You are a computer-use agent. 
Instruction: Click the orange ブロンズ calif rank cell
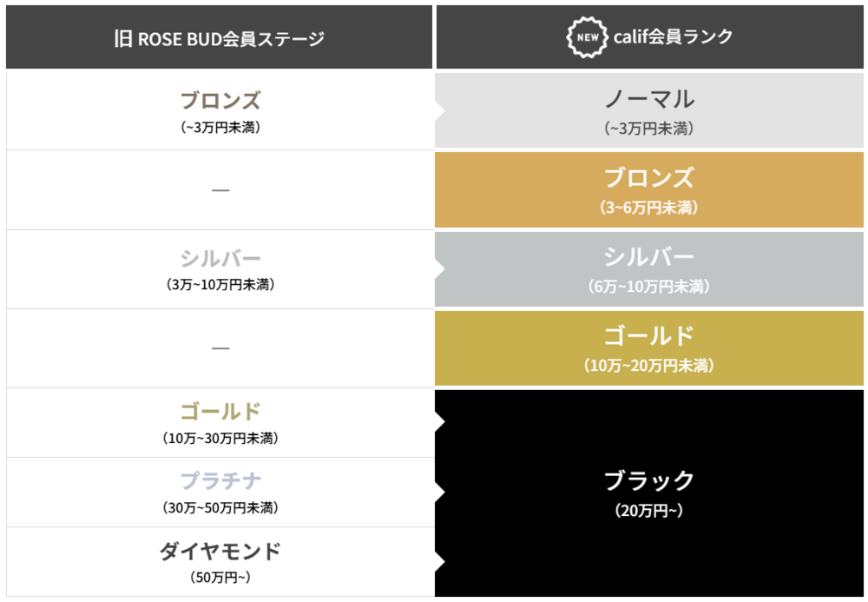point(649,189)
